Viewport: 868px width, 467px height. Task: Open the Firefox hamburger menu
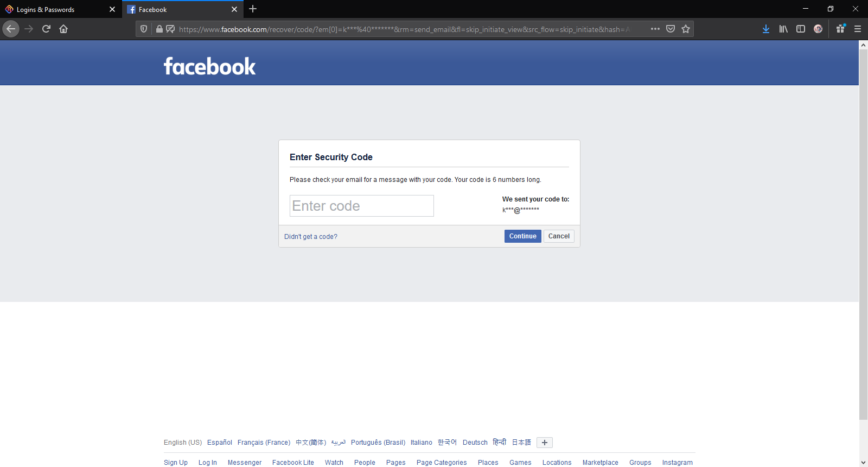pos(858,29)
